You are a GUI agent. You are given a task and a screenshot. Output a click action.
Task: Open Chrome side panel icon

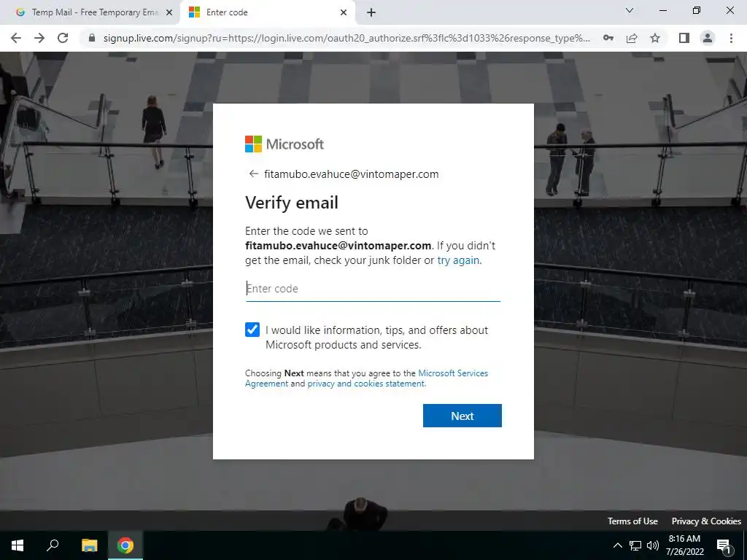(x=684, y=38)
